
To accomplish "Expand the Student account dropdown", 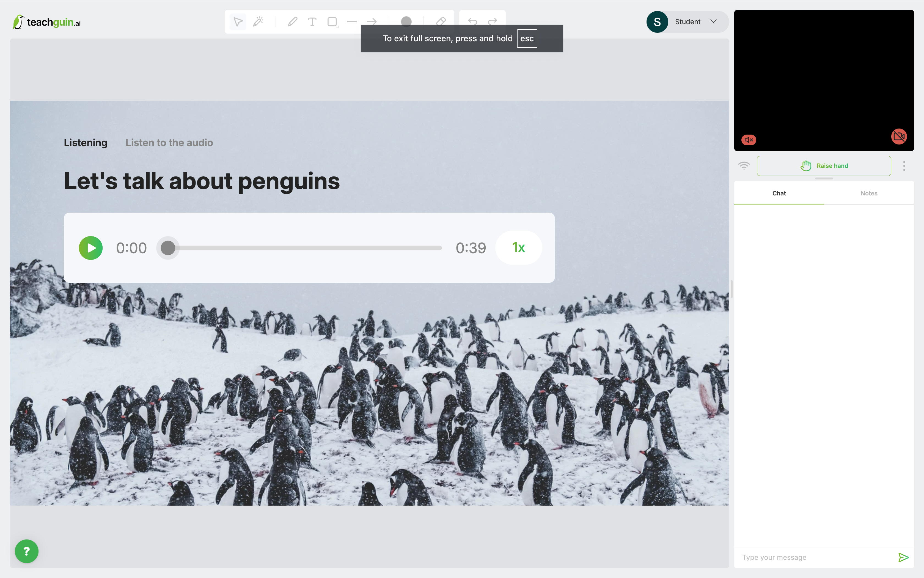I will click(x=713, y=21).
